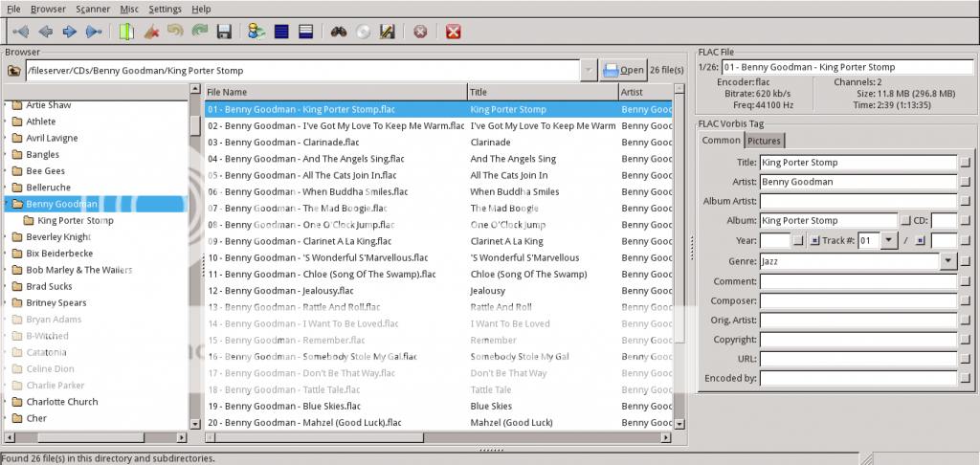This screenshot has width=980, height=465.
Task: Apply Title to all files button
Action: click(x=967, y=163)
